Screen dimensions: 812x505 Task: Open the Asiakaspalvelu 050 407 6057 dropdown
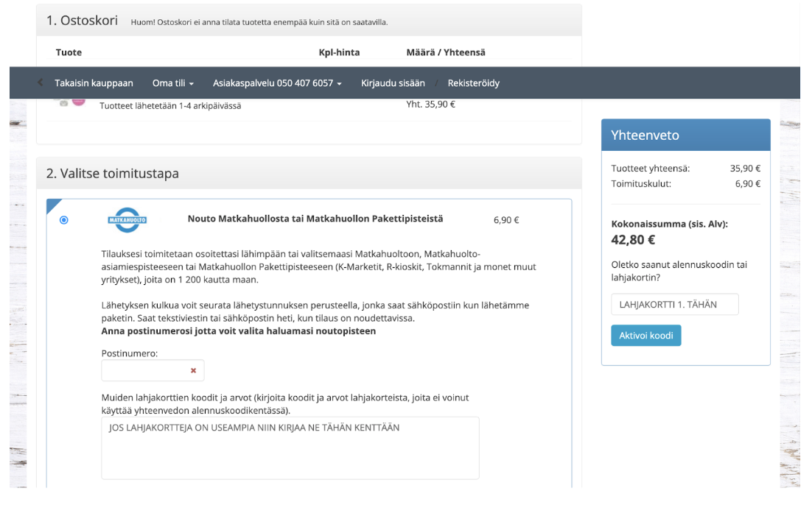(x=277, y=83)
